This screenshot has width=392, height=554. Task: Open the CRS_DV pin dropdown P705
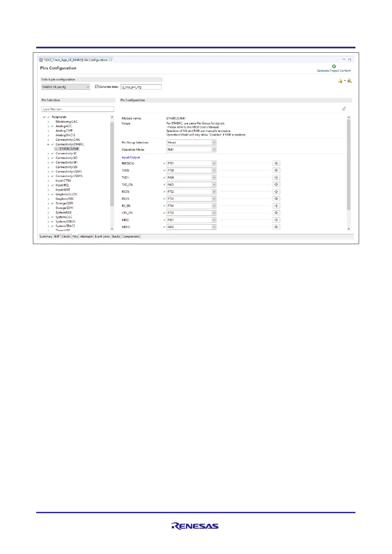pos(192,213)
